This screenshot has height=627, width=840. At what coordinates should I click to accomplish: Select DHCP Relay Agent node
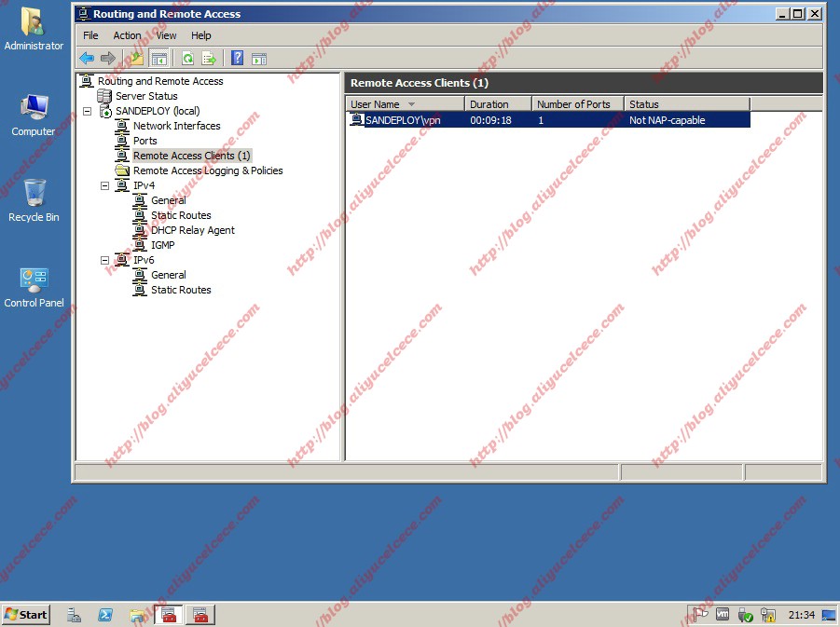pos(193,230)
